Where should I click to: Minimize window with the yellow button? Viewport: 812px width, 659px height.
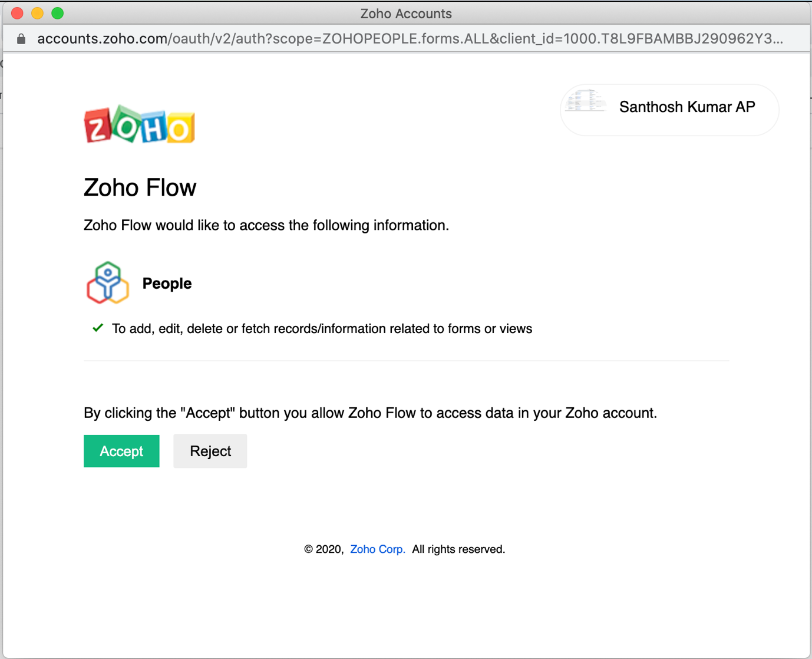[37, 13]
